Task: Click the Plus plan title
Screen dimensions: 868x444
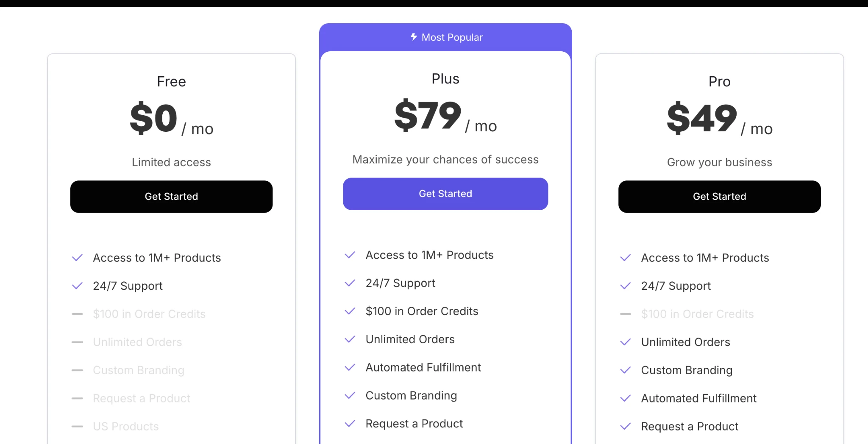Action: coord(445,78)
